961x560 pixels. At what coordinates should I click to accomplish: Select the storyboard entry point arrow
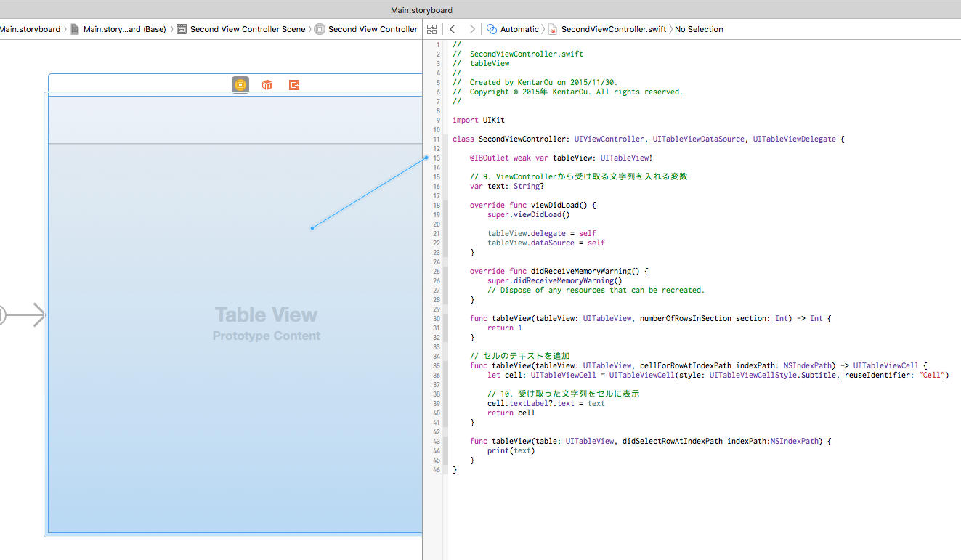click(29, 315)
